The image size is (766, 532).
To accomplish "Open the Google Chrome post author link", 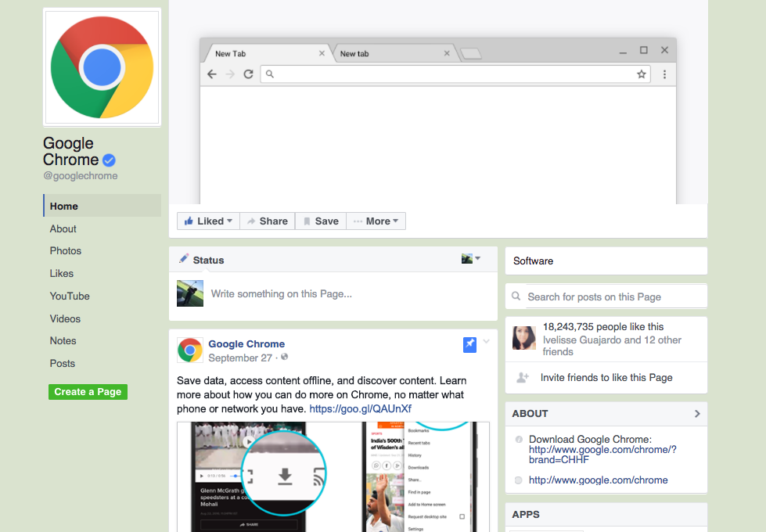I will 246,344.
